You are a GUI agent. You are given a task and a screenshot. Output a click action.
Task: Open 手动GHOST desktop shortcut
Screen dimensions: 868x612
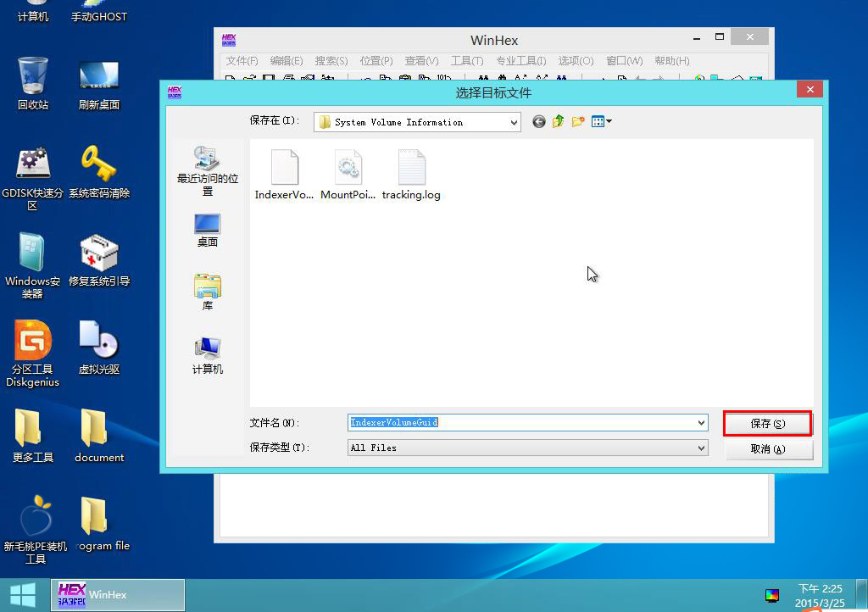99,11
